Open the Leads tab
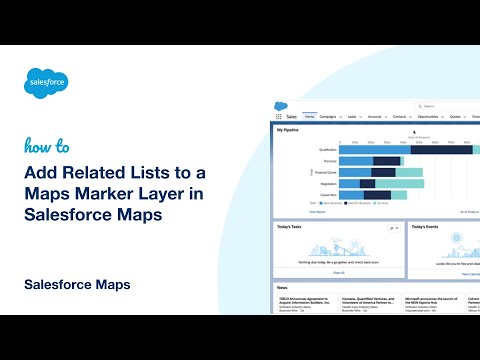The image size is (480, 360). point(352,117)
